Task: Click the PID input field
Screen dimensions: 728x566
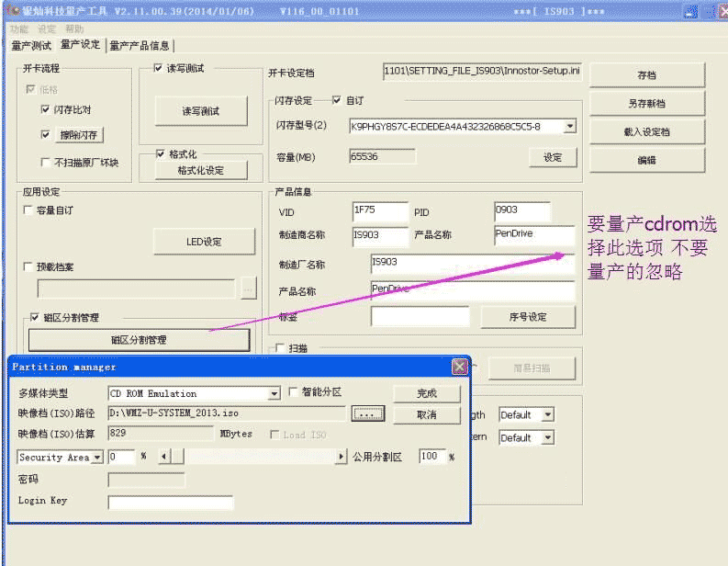Action: click(x=522, y=211)
